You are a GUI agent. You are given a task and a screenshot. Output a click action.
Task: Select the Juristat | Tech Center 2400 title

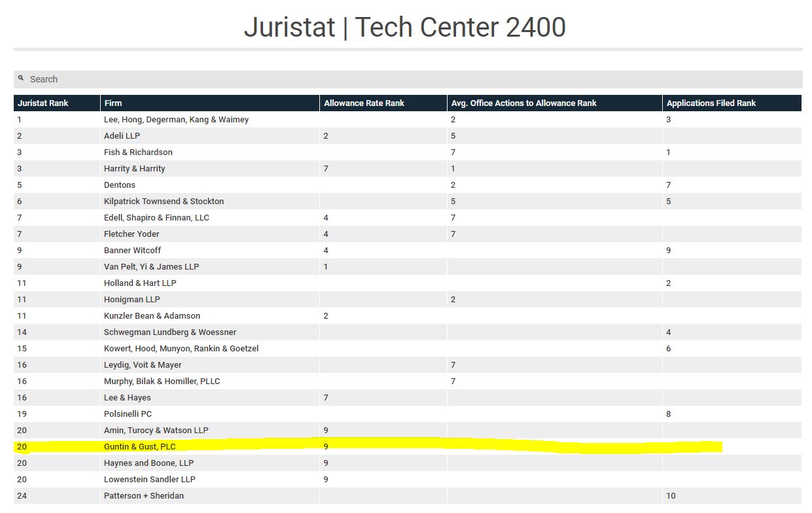tap(405, 27)
